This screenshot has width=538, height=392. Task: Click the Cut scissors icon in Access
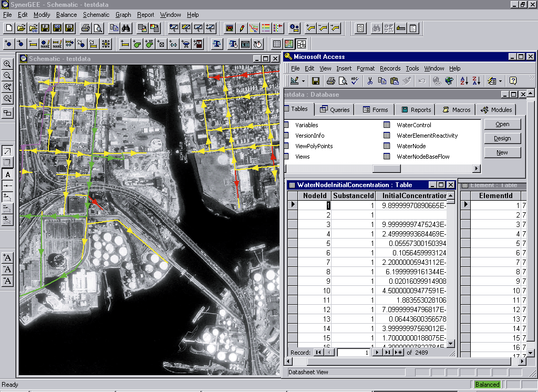click(370, 81)
